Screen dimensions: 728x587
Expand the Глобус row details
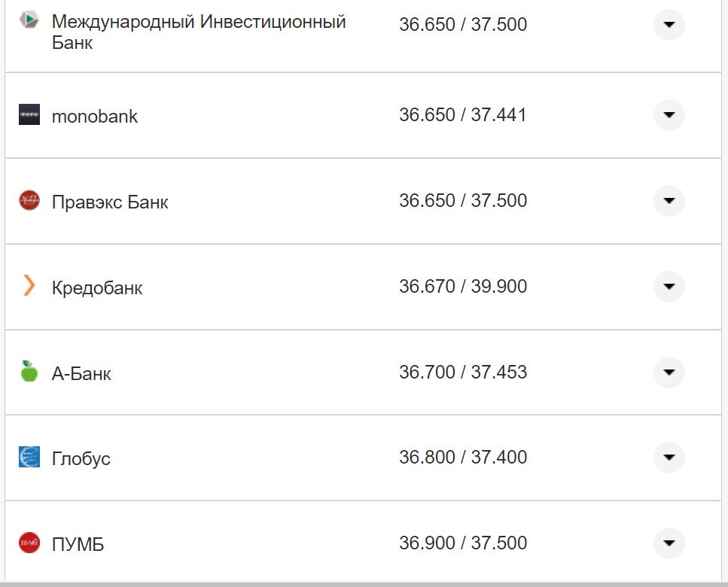pyautogui.click(x=669, y=457)
